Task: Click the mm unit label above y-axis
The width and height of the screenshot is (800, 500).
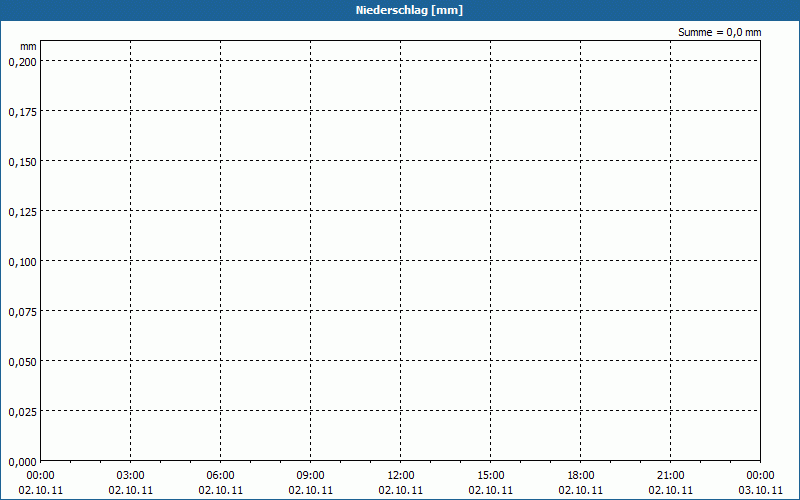Action: coord(28,46)
